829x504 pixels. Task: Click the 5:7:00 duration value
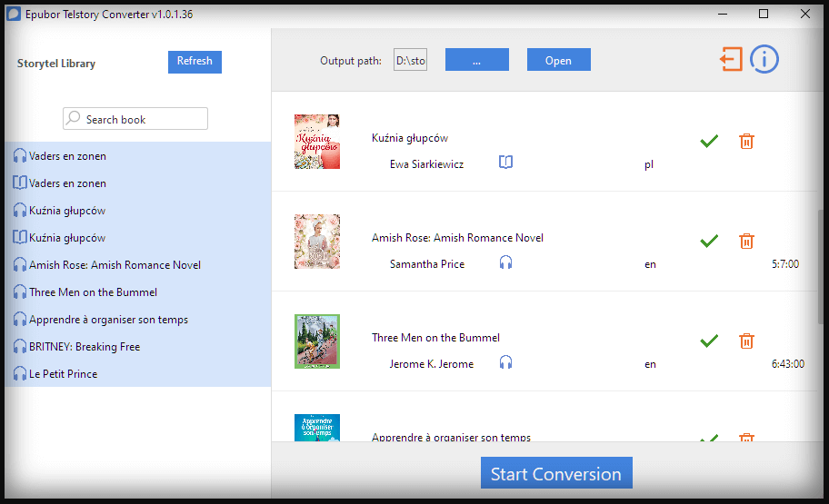click(785, 264)
